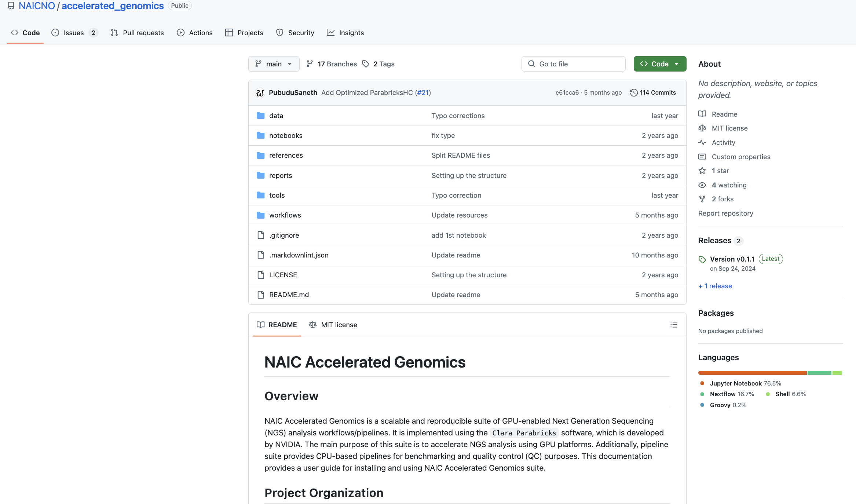
Task: Switch to the README tab
Action: (x=277, y=325)
